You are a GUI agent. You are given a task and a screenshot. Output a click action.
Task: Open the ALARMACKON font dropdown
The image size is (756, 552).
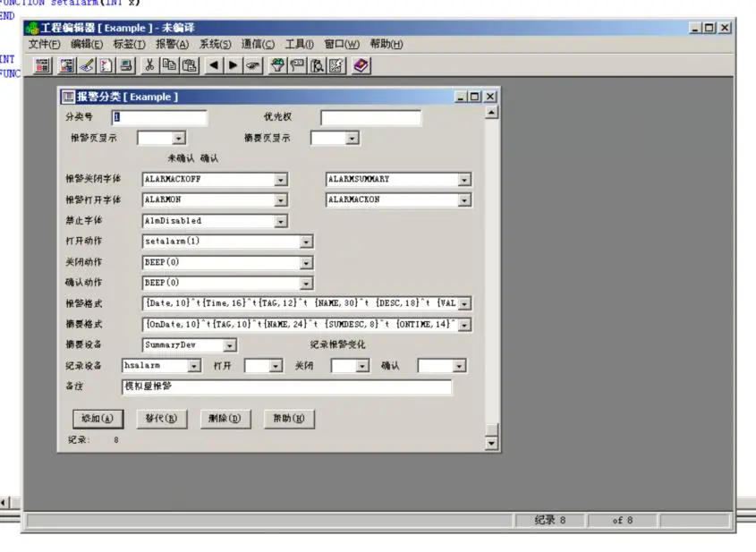pos(463,200)
